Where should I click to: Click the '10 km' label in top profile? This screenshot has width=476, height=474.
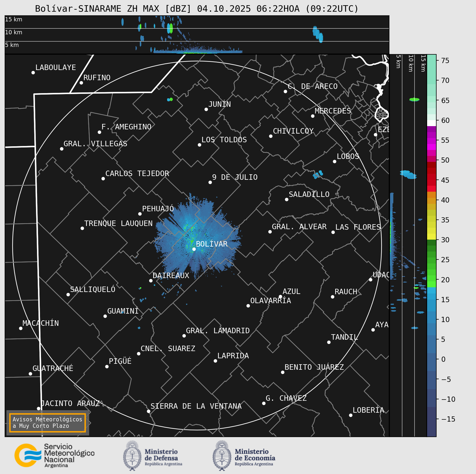[x=14, y=32]
